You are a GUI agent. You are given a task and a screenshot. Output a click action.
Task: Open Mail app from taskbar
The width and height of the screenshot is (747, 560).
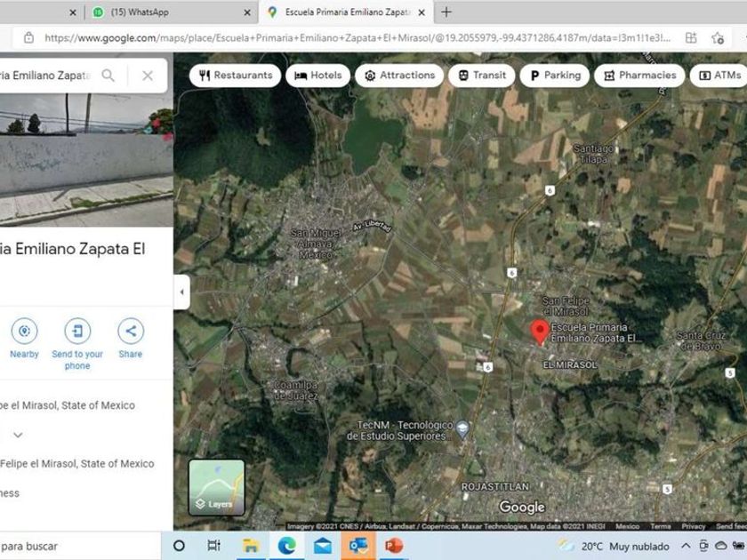tap(323, 546)
